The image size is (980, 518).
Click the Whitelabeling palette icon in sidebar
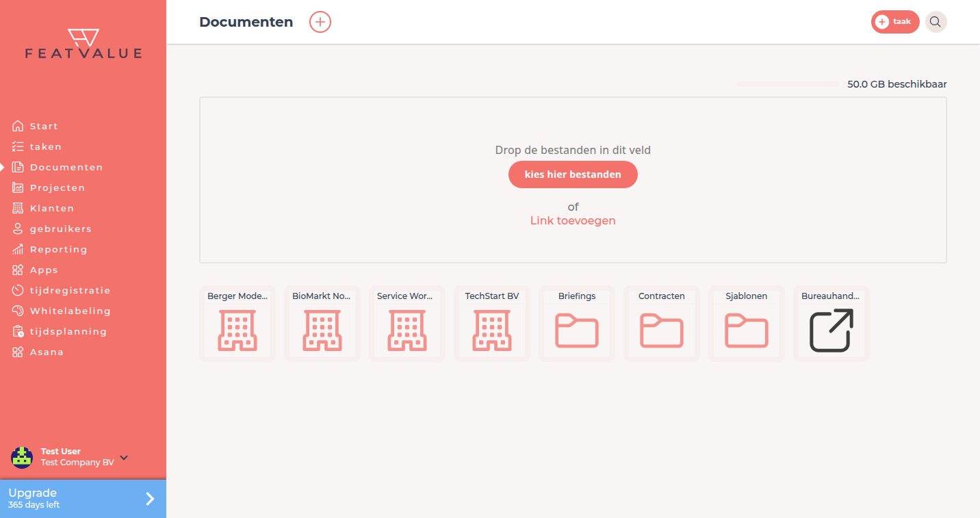click(x=18, y=311)
